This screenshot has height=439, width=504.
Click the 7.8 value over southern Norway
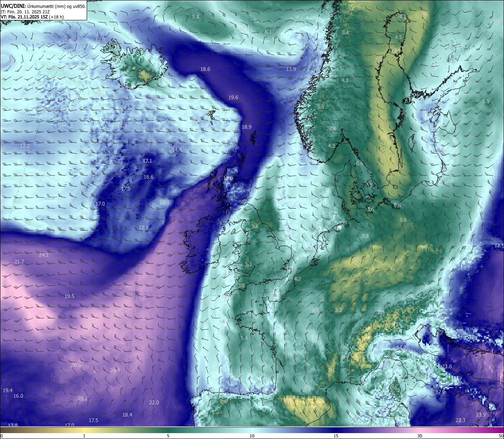click(333, 128)
